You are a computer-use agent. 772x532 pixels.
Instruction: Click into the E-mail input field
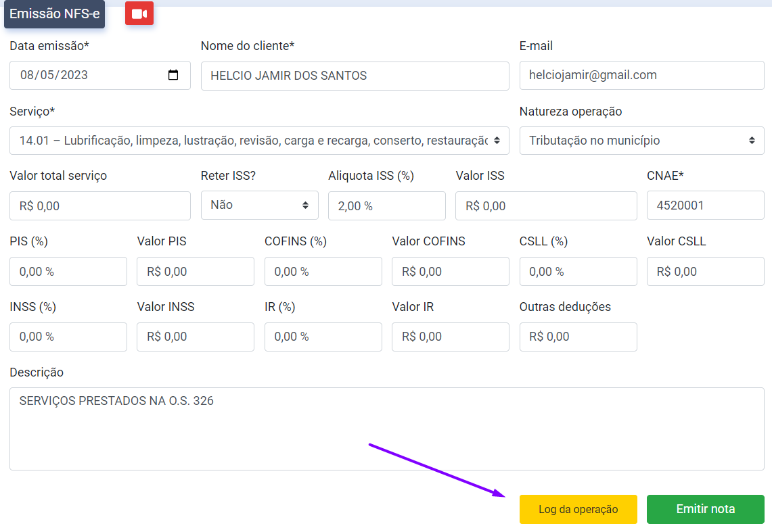(x=641, y=76)
